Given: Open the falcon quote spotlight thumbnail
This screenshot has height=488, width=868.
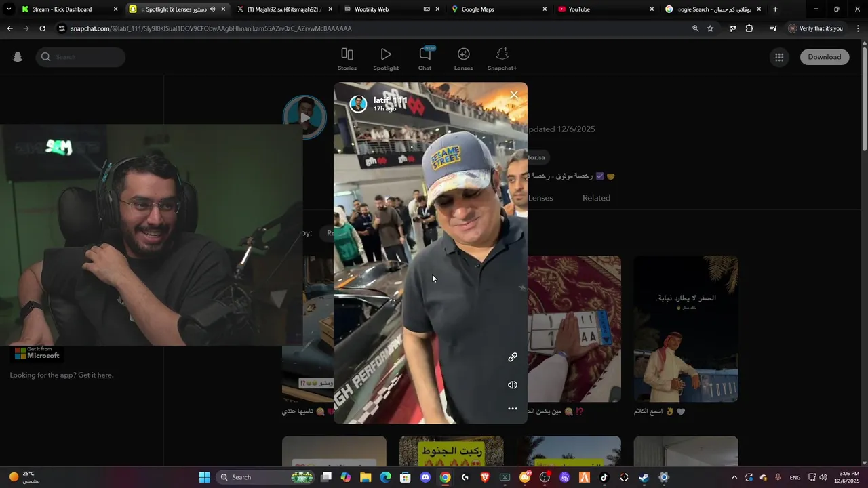Looking at the screenshot, I should pos(686,329).
